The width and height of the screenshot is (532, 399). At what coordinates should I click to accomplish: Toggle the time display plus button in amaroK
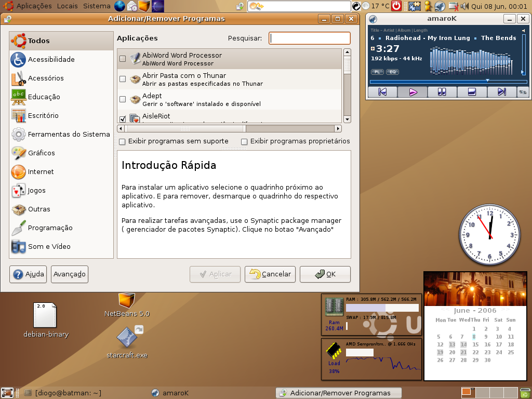373,48
